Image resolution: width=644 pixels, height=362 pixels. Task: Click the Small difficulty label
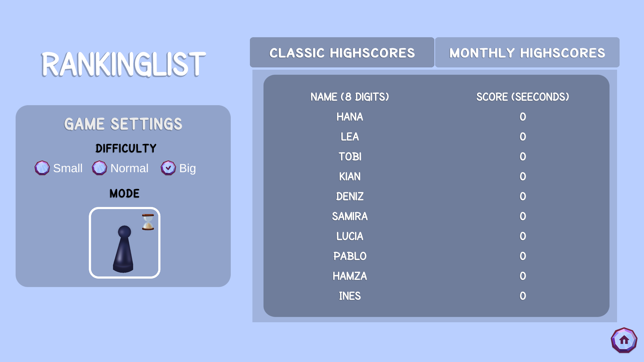pyautogui.click(x=68, y=168)
